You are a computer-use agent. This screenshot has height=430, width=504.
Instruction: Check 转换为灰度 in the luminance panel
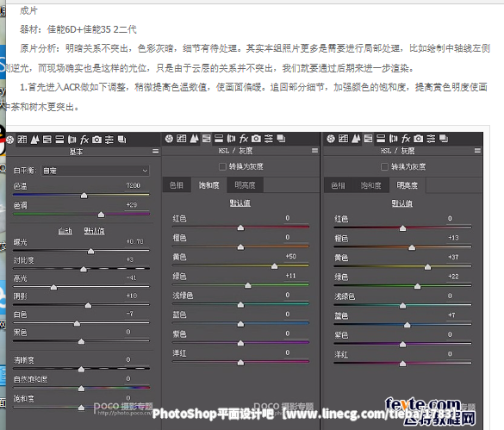(384, 166)
